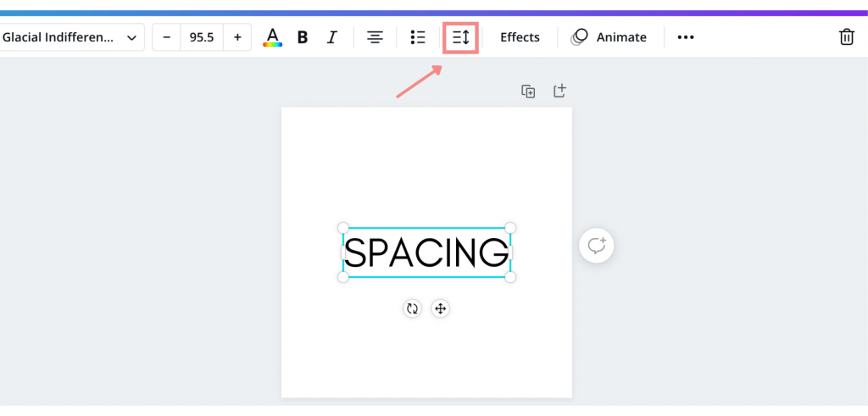The height and width of the screenshot is (416, 868).
Task: Add a comment to the page
Action: pyautogui.click(x=596, y=245)
